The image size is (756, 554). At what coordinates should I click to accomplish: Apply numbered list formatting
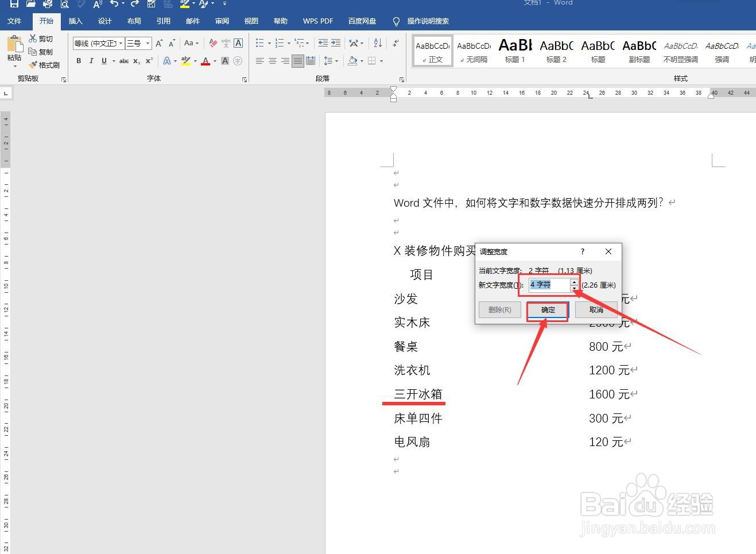280,43
